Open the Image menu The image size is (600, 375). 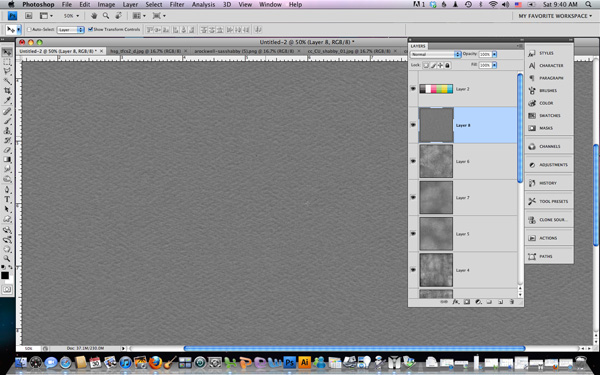tap(106, 5)
